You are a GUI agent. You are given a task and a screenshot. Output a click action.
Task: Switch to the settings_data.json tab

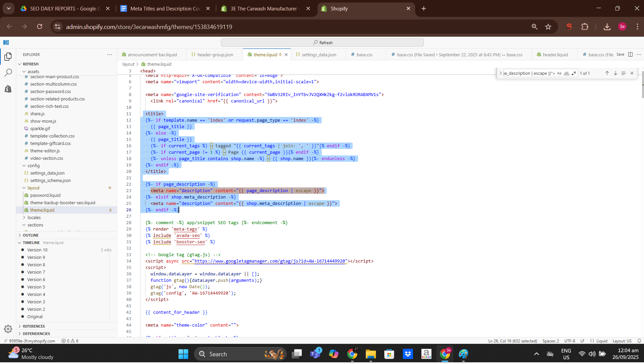coord(319,55)
